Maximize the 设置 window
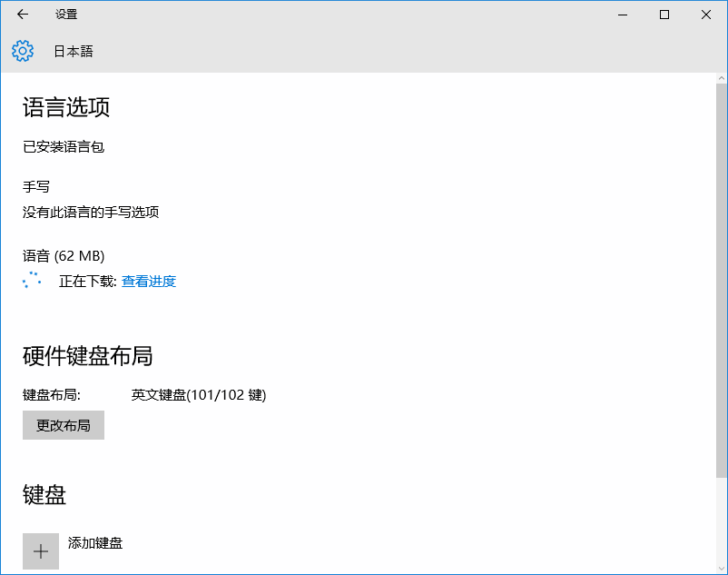 pyautogui.click(x=664, y=15)
